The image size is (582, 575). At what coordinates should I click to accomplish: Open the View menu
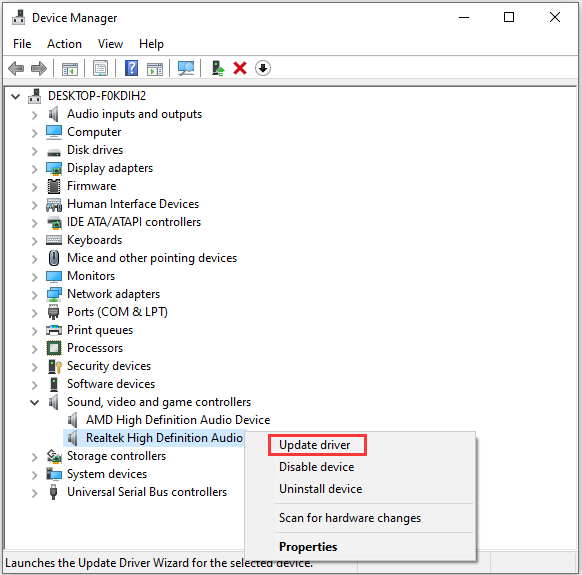click(110, 44)
